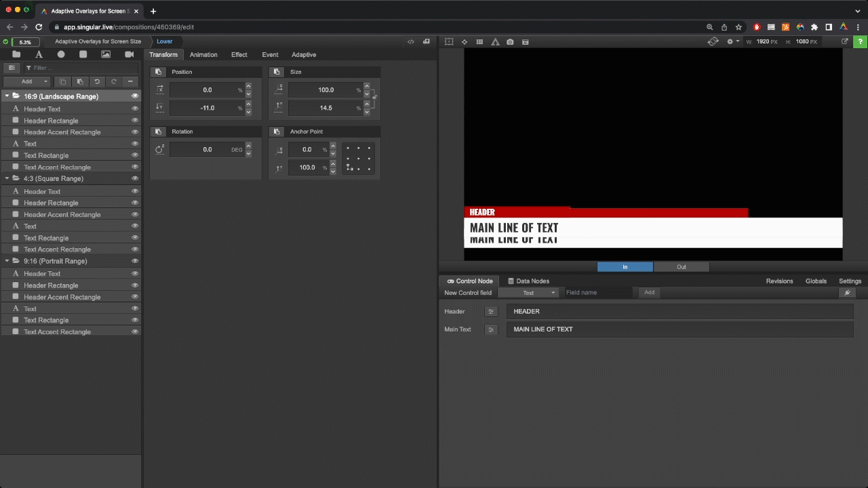This screenshot has height=488, width=868.
Task: Open the code editor icon
Action: coord(411,42)
